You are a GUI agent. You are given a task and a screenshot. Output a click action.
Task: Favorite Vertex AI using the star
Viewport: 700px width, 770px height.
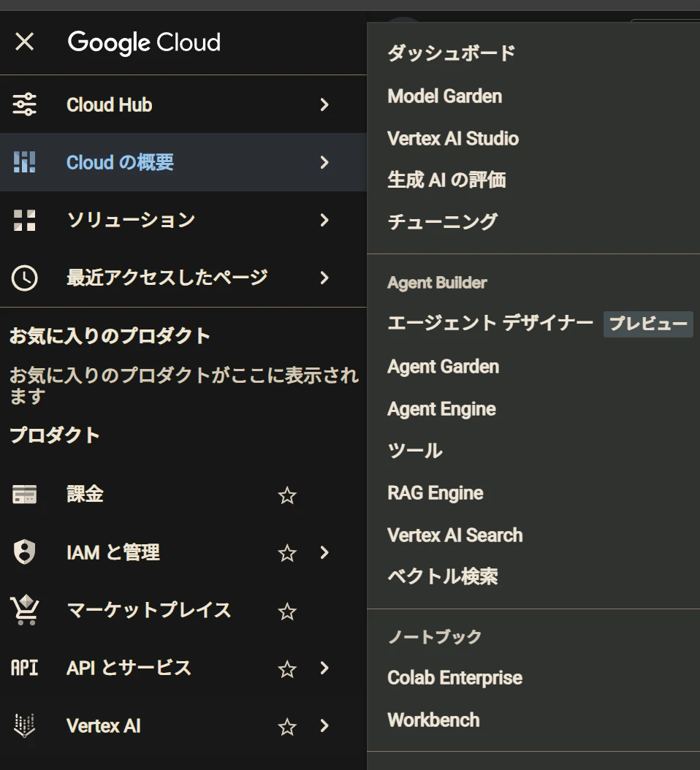(287, 728)
